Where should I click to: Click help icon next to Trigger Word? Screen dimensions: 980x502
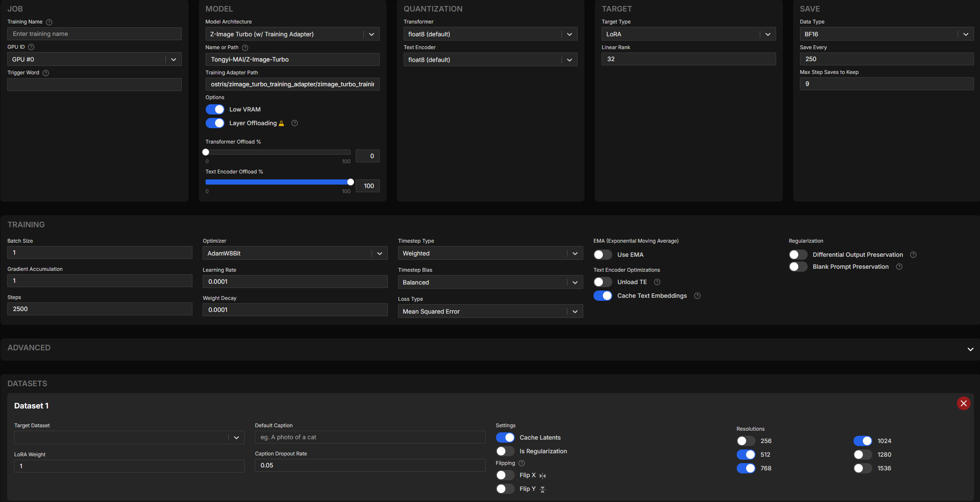point(46,73)
